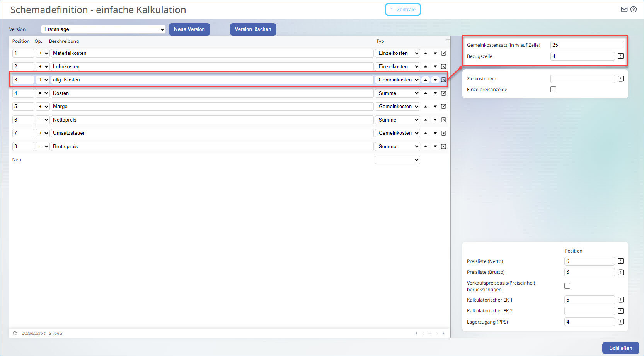Move the Lohnkosten row up with arrow
Screen dimensions: 644x356
pos(426,67)
